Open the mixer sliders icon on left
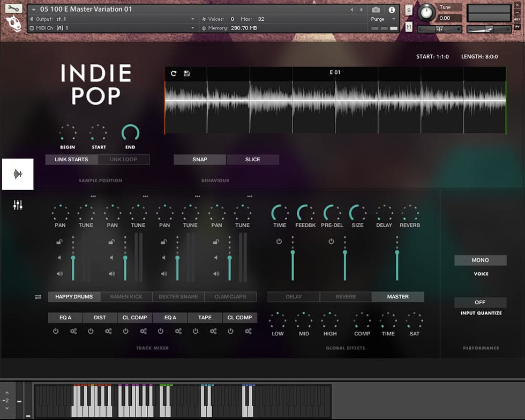 (x=18, y=205)
